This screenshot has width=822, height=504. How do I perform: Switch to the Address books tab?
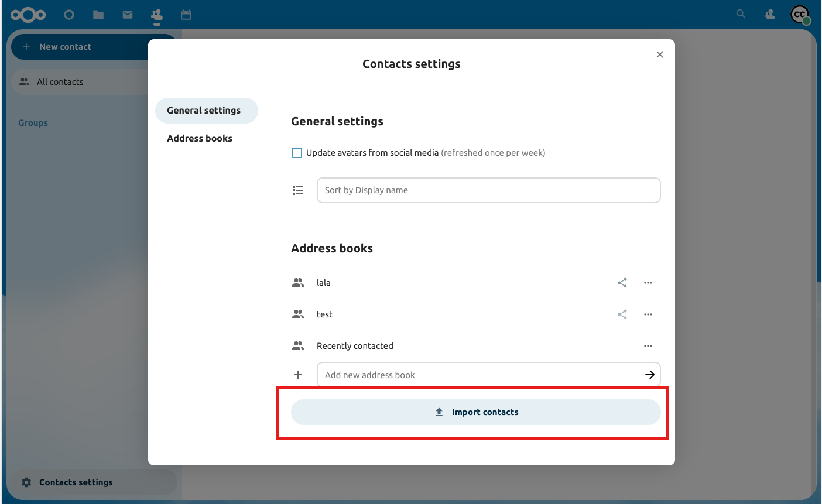pyautogui.click(x=200, y=138)
